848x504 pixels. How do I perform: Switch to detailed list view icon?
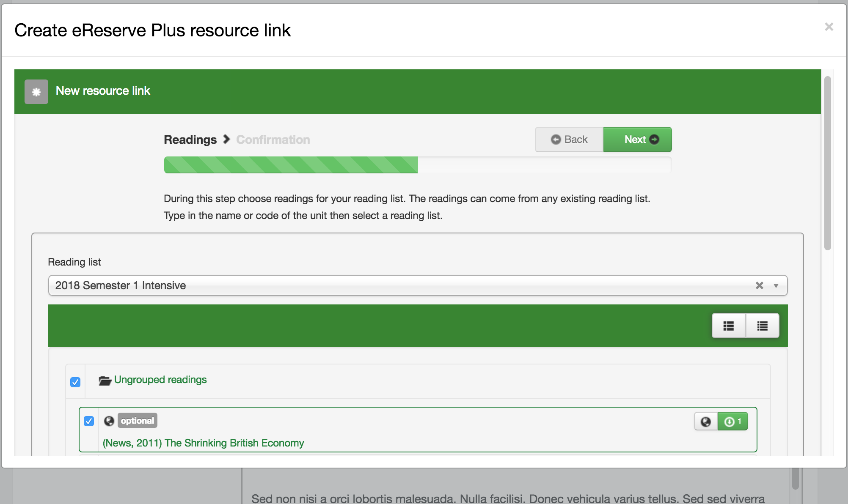728,326
